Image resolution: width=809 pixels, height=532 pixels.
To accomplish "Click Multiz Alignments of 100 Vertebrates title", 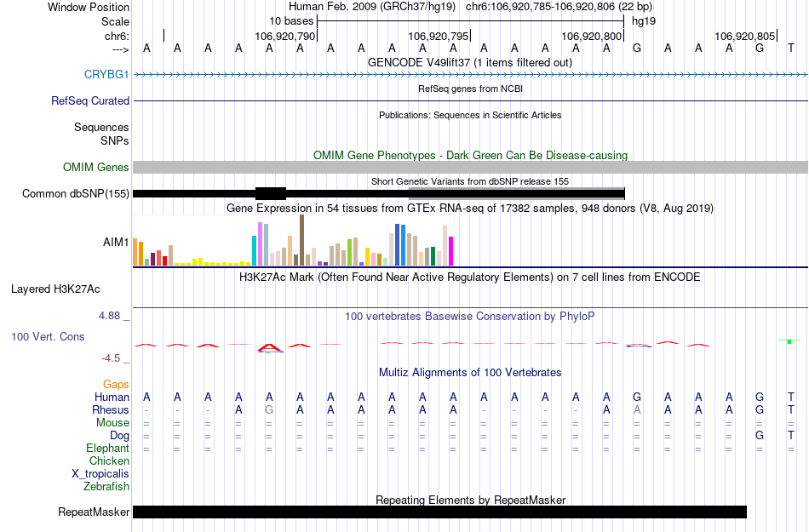I will tap(470, 372).
